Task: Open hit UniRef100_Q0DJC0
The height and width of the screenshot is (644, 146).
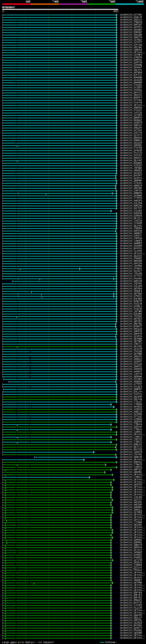Action: (x=131, y=20)
